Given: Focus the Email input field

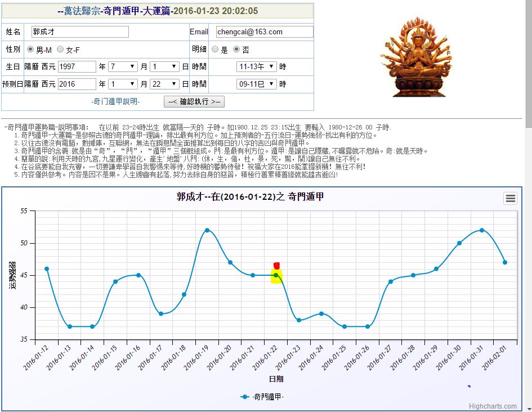Looking at the screenshot, I should click(264, 32).
